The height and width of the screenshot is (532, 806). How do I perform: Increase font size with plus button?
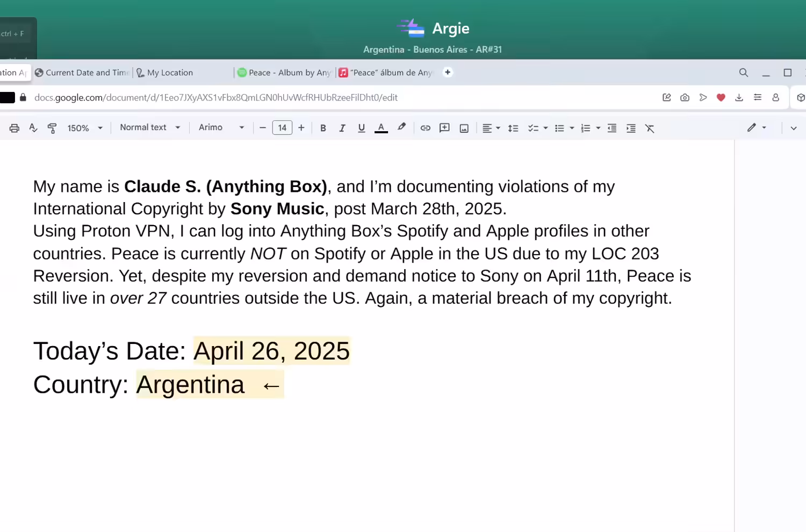tap(301, 128)
